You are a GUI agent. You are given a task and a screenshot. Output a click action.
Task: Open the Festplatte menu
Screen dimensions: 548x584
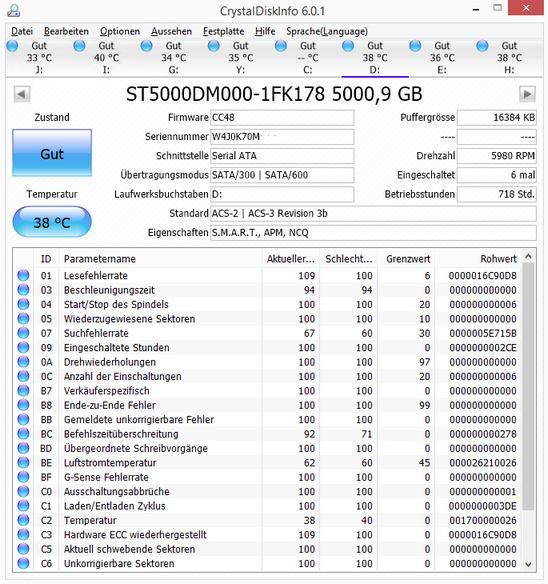224,31
